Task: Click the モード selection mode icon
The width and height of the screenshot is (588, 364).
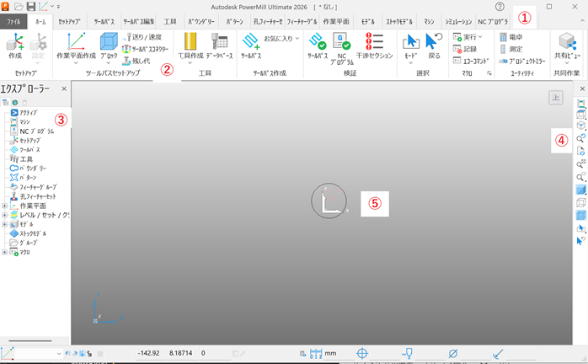Action: click(410, 41)
